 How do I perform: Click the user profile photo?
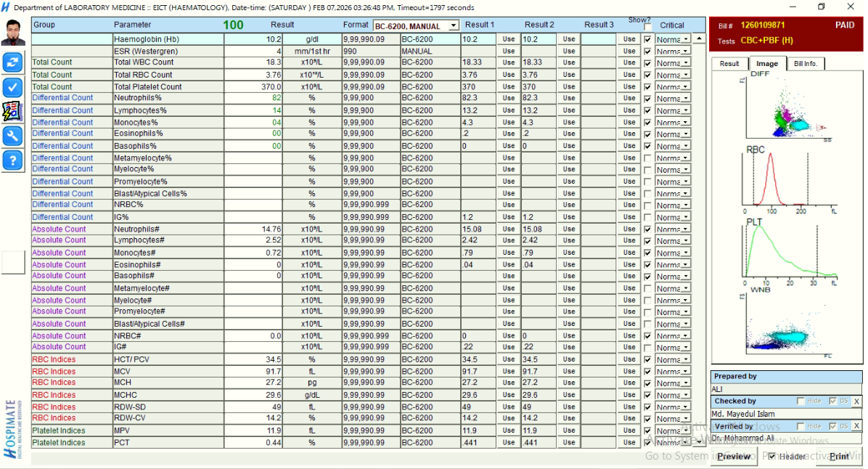12,33
